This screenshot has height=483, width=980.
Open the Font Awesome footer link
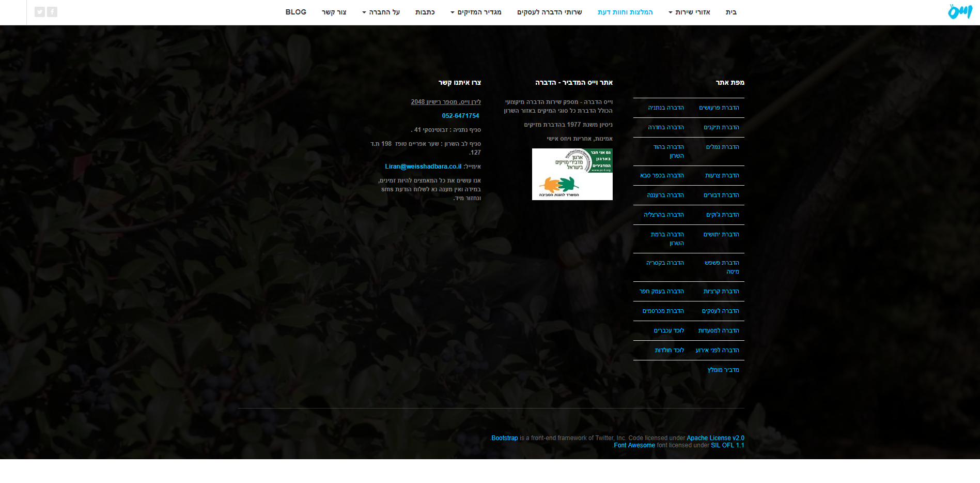634,445
